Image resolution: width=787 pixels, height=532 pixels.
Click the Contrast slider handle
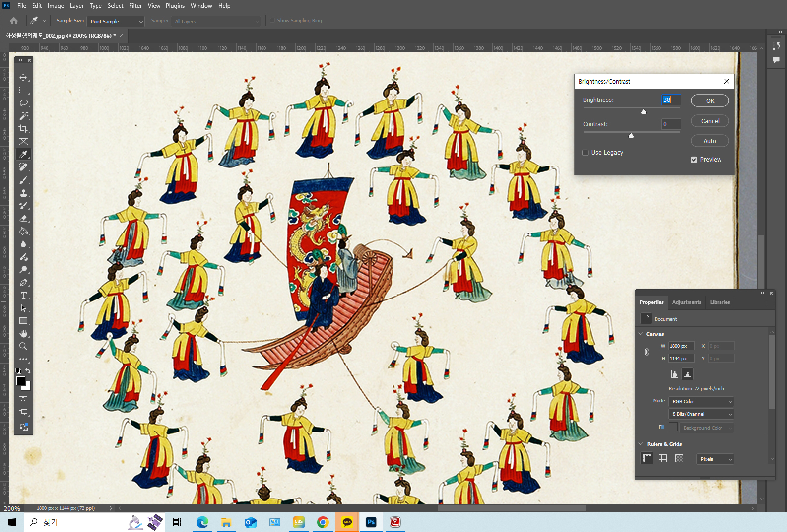pyautogui.click(x=631, y=136)
